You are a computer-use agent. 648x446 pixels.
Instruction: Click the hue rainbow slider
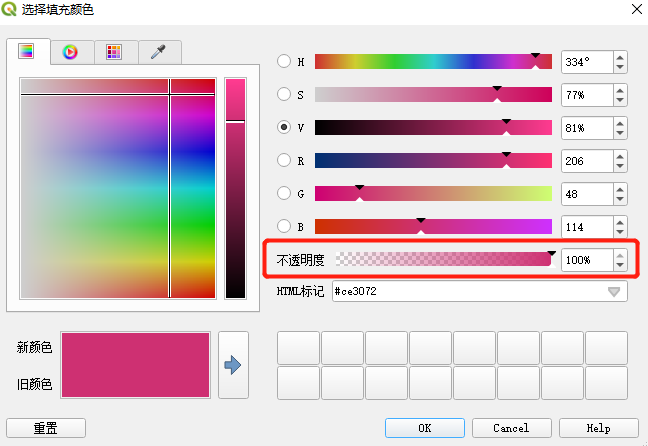tap(433, 62)
